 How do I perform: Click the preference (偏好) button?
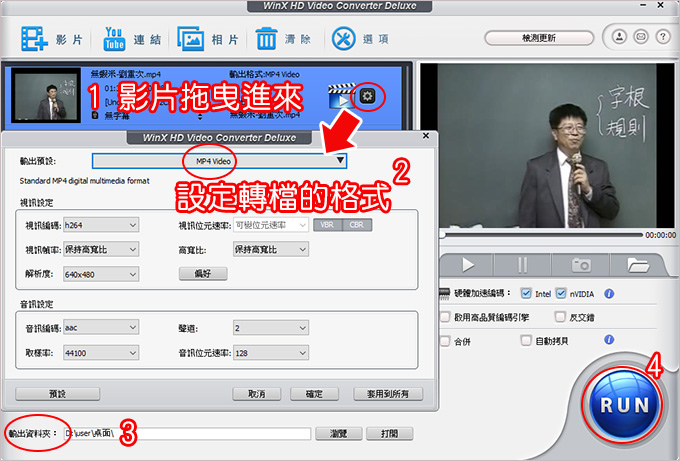pos(203,274)
